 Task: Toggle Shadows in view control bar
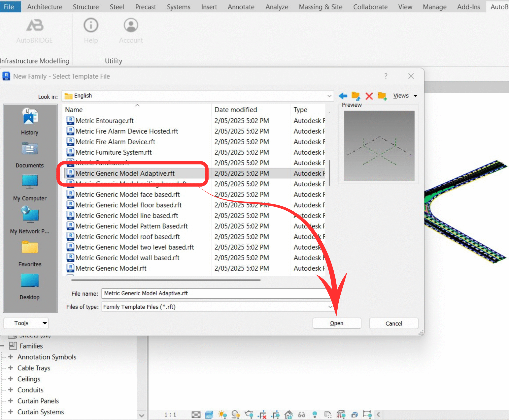tap(235, 414)
